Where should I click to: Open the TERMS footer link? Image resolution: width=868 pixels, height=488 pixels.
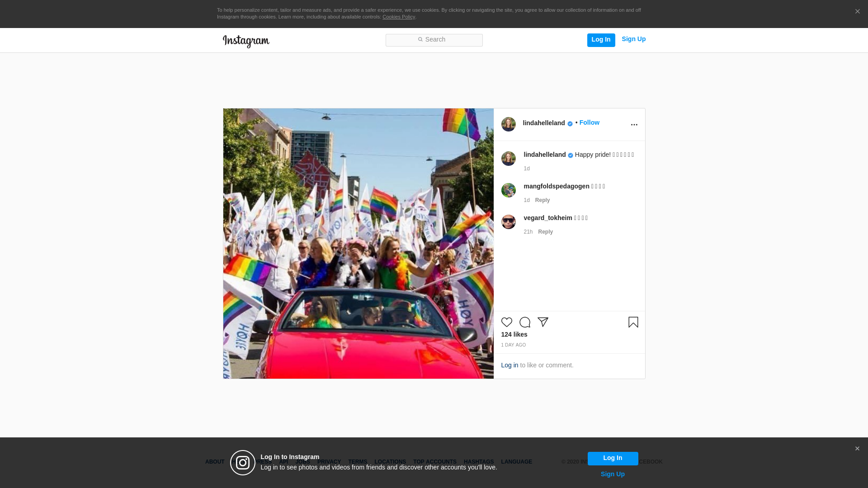click(x=357, y=462)
